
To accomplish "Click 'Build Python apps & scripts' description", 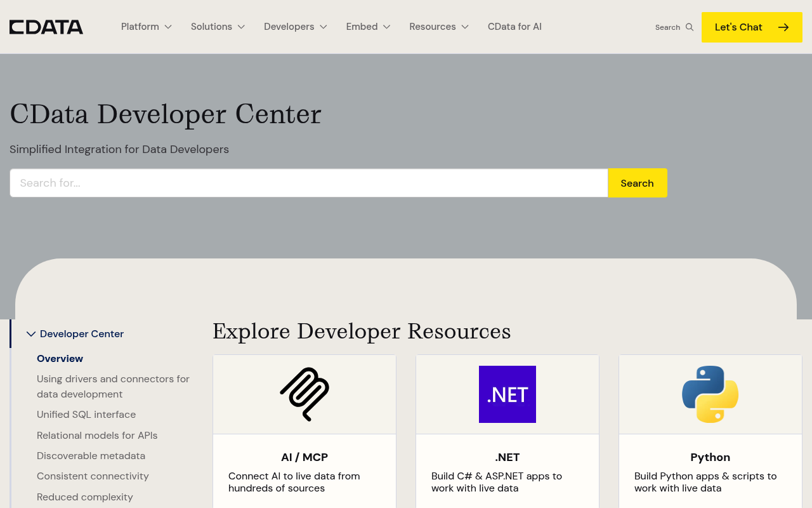I will (x=705, y=482).
